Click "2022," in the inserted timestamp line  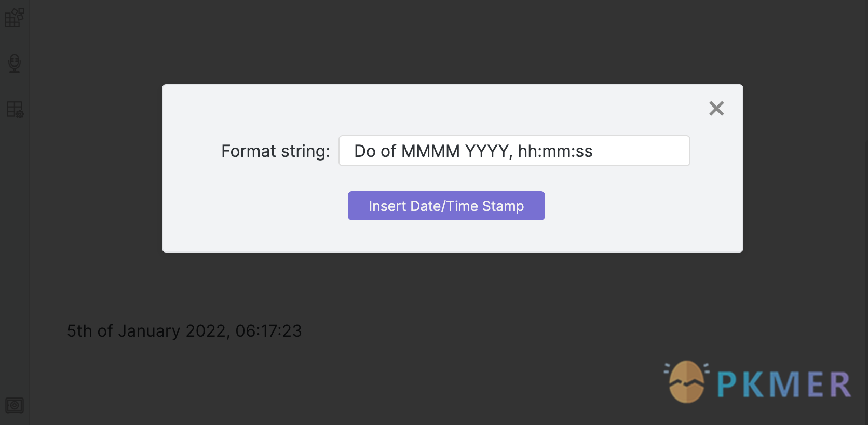[x=208, y=331]
